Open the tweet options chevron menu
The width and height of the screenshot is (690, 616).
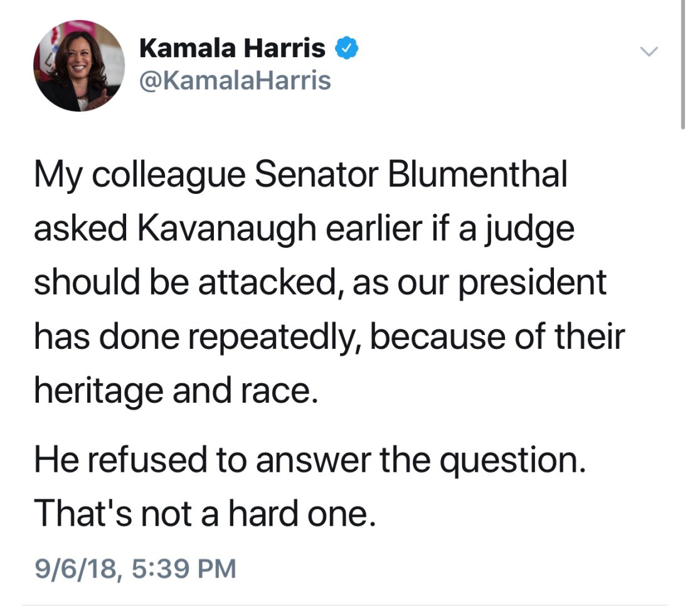tap(650, 51)
